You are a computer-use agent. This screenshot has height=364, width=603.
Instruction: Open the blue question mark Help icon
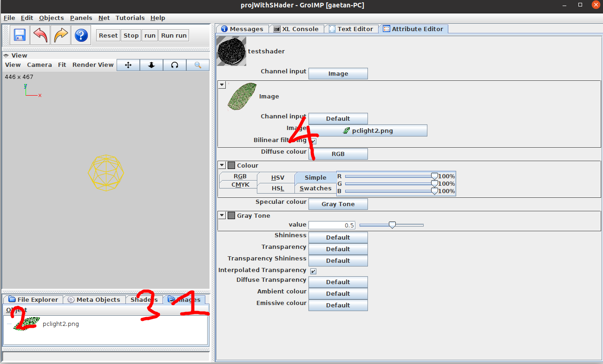81,35
